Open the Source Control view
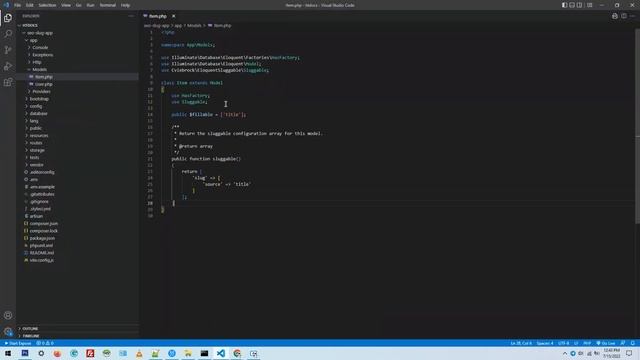Image resolution: width=640 pixels, height=360 pixels. coord(8,50)
